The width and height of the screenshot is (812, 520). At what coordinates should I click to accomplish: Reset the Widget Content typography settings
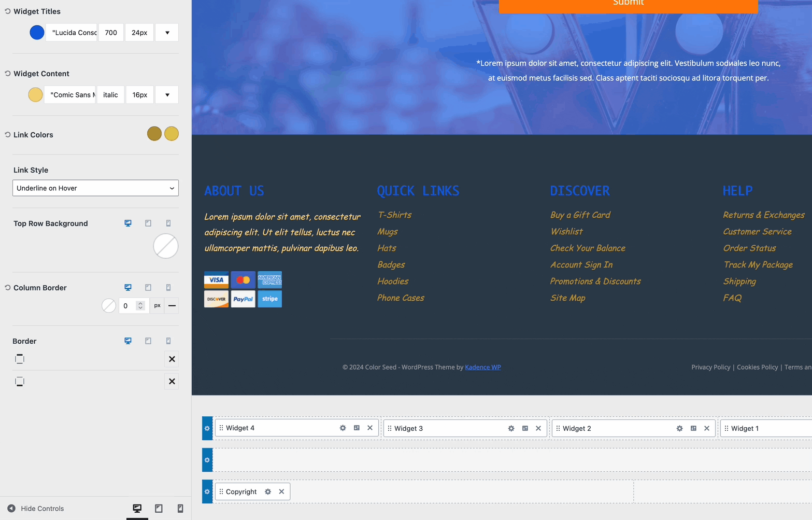6,73
